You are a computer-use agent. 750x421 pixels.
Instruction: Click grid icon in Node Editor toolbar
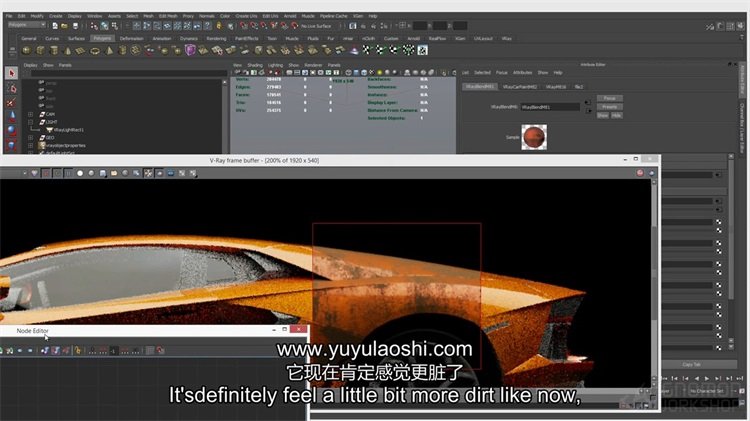pyautogui.click(x=150, y=351)
